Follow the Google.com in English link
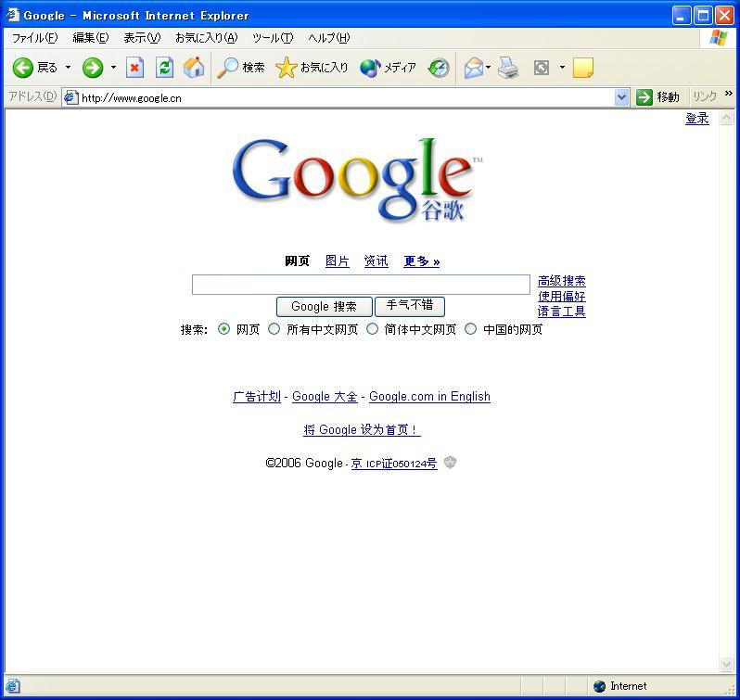 pyautogui.click(x=429, y=397)
